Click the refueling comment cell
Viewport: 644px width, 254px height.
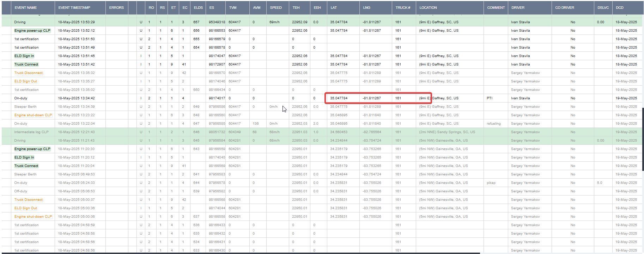(x=494, y=124)
